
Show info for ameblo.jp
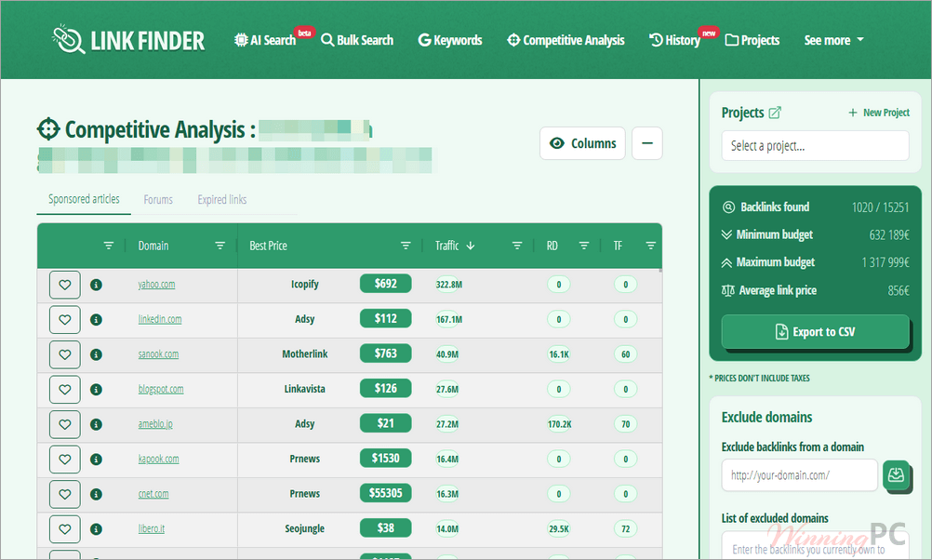click(96, 424)
